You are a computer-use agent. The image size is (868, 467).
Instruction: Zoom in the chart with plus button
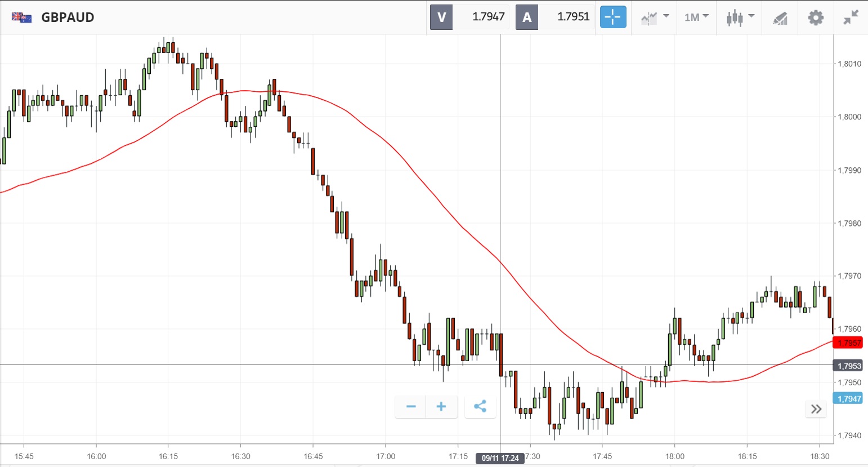441,407
